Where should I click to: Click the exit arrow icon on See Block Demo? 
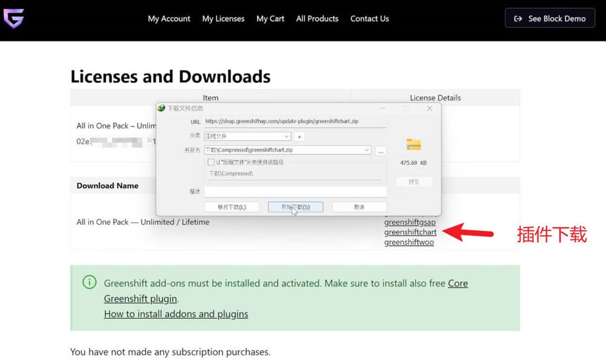click(x=518, y=19)
